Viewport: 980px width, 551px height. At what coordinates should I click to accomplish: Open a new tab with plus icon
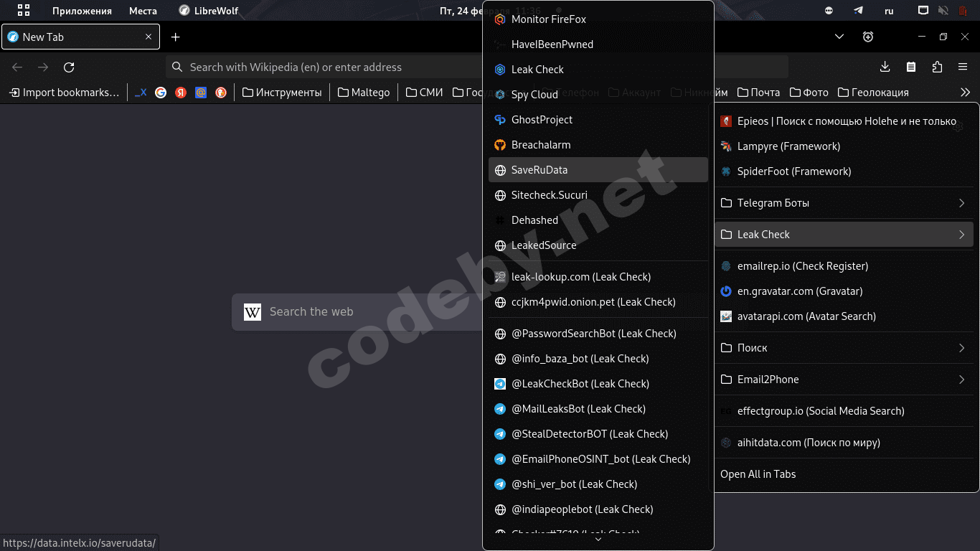click(175, 37)
